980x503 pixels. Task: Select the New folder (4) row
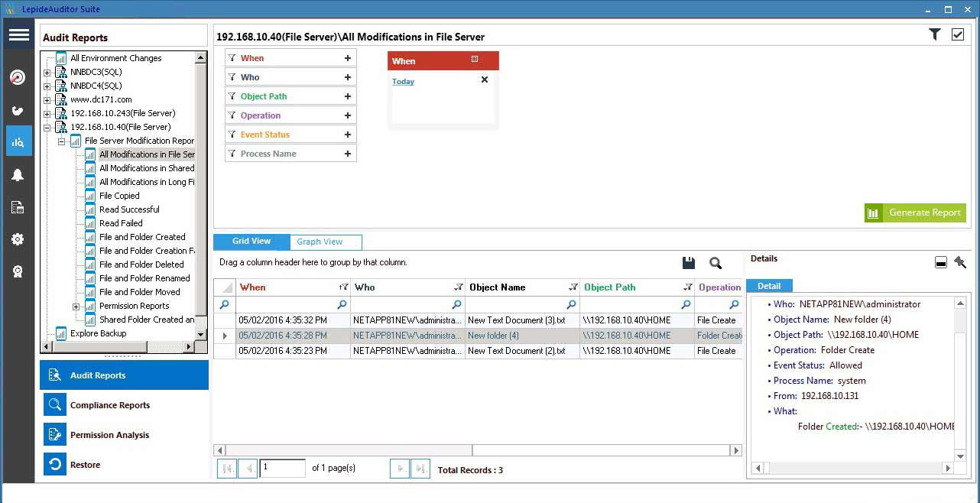pyautogui.click(x=478, y=336)
